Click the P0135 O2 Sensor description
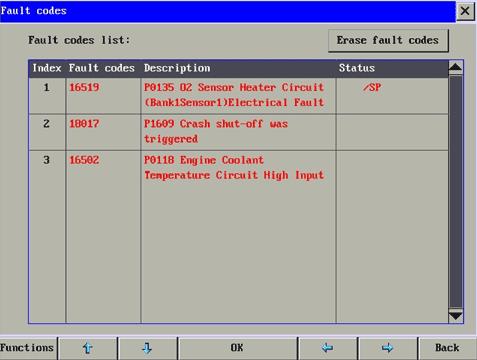The image size is (477, 360). click(234, 95)
